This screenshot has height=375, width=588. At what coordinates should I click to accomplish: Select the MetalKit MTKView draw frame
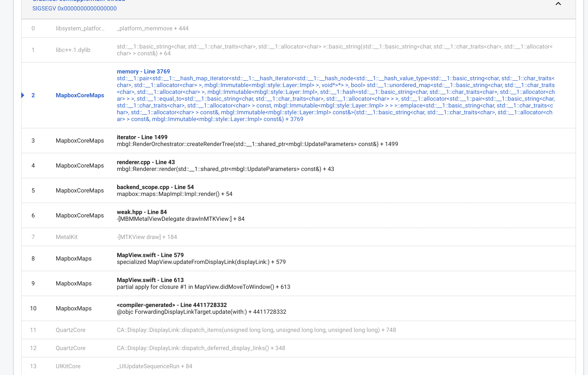tap(147, 237)
